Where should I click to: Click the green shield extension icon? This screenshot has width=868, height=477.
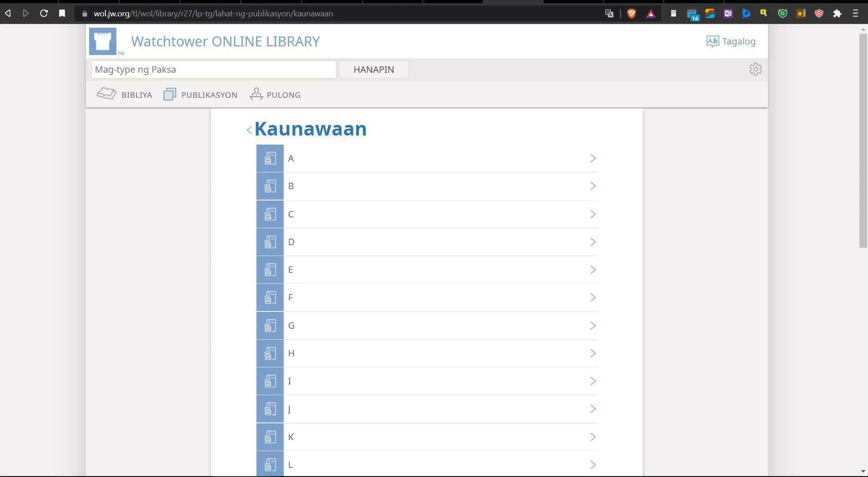click(x=783, y=14)
